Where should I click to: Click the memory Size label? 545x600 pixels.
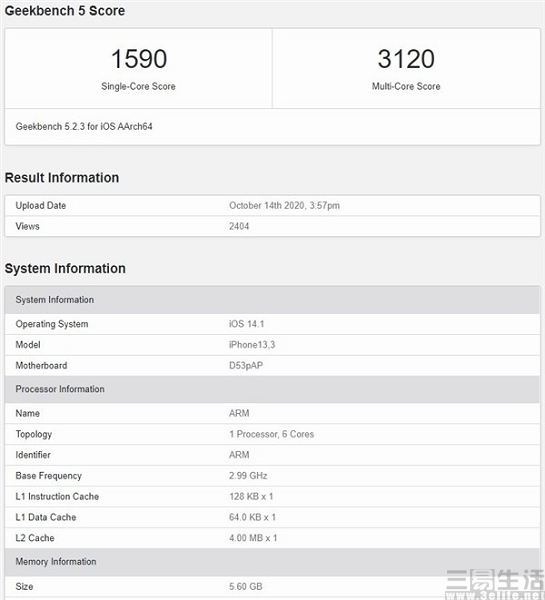(x=24, y=586)
